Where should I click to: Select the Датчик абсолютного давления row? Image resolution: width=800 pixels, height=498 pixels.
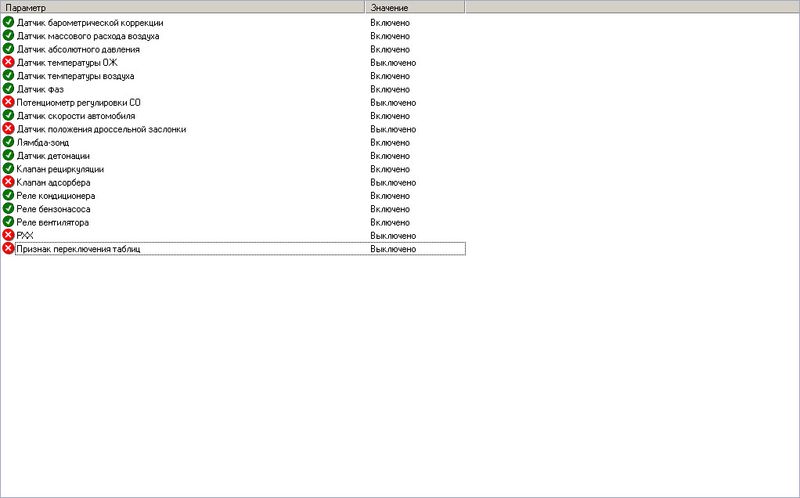click(x=78, y=49)
